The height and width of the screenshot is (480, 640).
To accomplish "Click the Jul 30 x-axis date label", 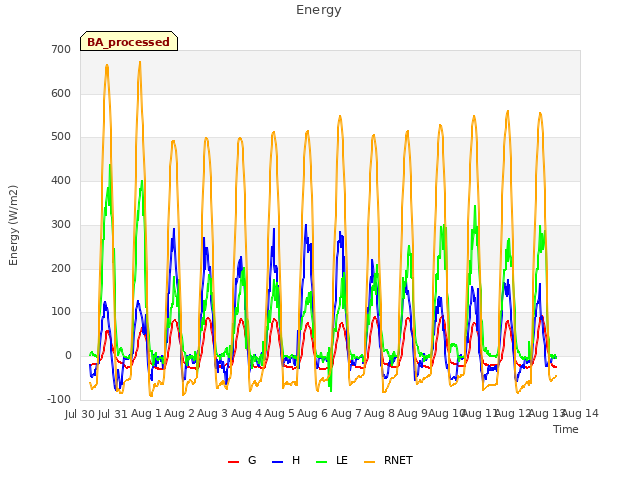I will (x=80, y=414).
